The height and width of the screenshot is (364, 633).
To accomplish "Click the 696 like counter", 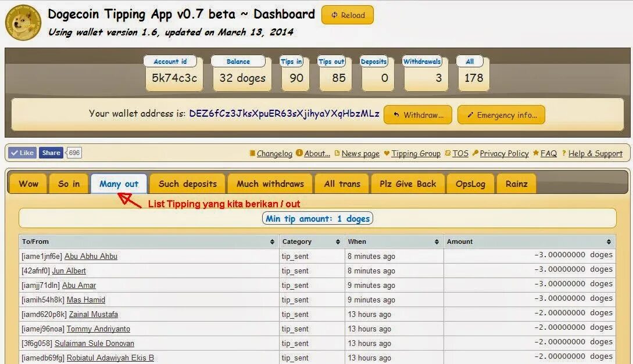I will coord(74,153).
